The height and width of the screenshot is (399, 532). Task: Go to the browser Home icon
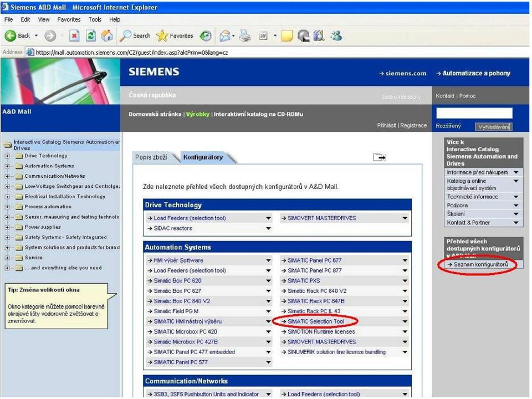tap(107, 35)
